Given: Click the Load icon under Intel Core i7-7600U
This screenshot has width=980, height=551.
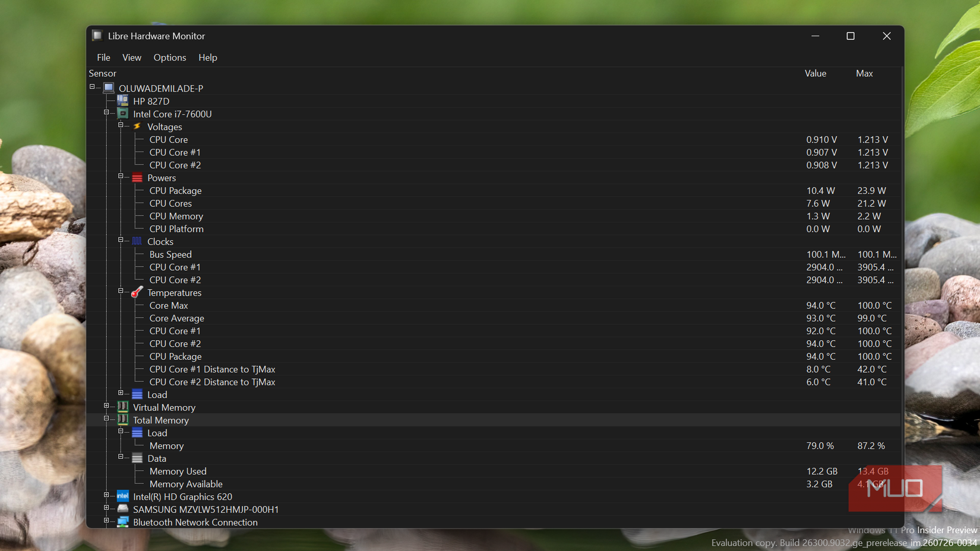Looking at the screenshot, I should pos(137,394).
